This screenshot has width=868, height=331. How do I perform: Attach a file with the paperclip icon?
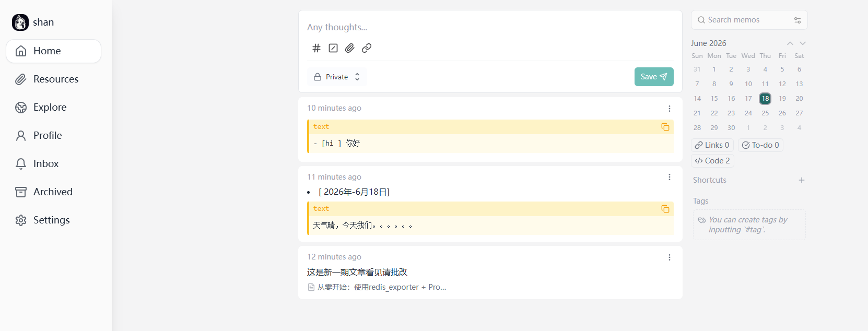350,48
